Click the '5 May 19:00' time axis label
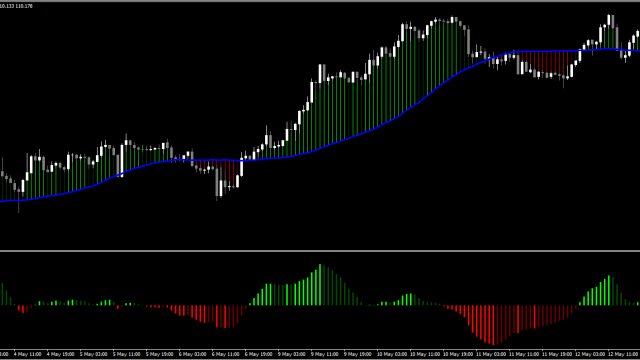Screen dimensions: 640x360 [x=160, y=354]
